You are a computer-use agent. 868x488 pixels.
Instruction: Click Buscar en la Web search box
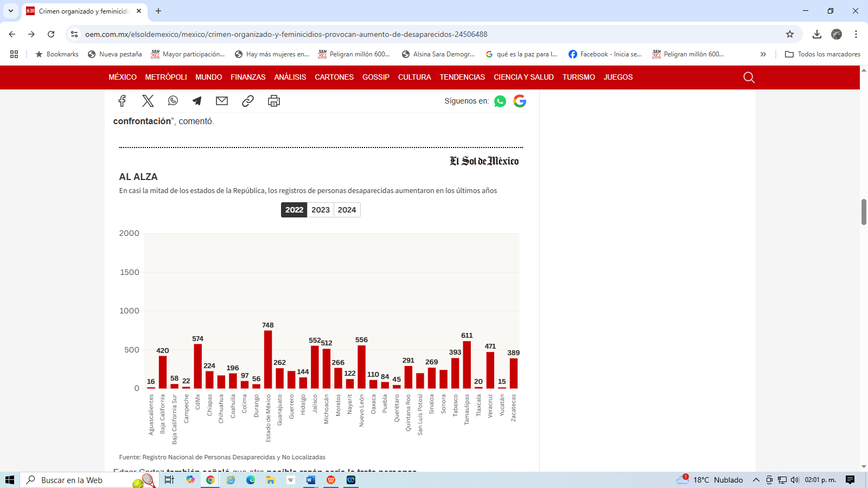pos(90,480)
